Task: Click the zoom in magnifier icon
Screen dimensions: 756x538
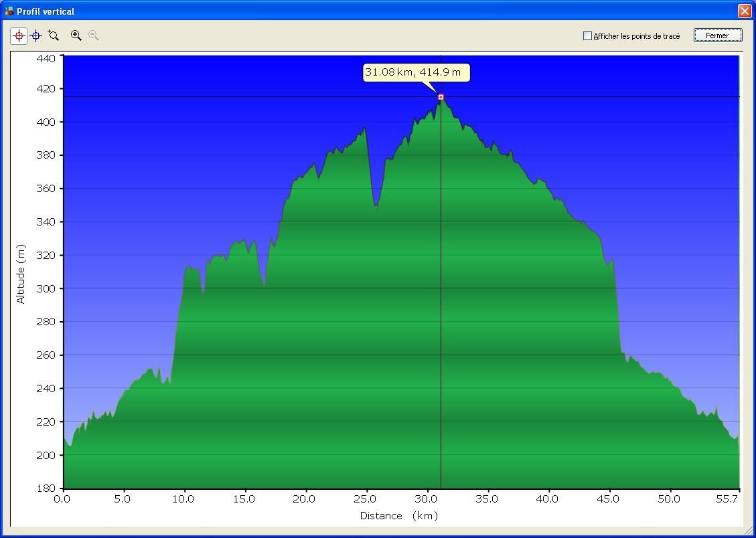Action: click(76, 35)
